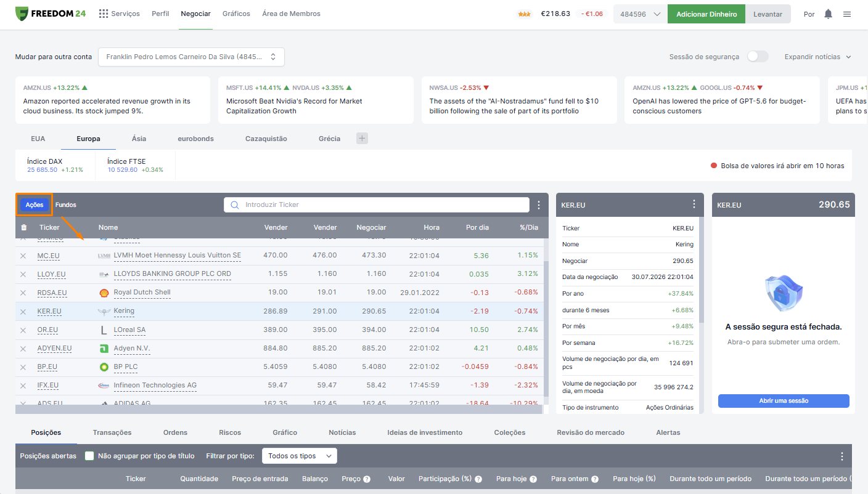Remove MC.EU from the watchlist
Screen dimensions: 868x494
23,256
